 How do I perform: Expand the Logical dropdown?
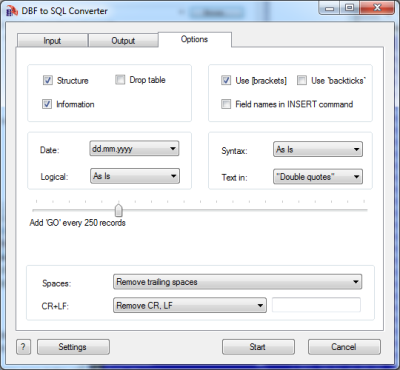pos(135,176)
